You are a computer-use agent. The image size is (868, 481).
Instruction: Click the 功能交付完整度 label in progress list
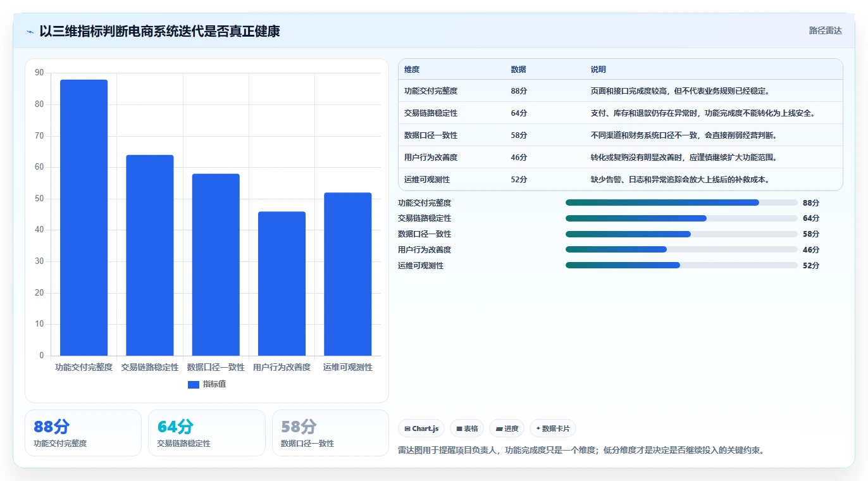point(425,203)
